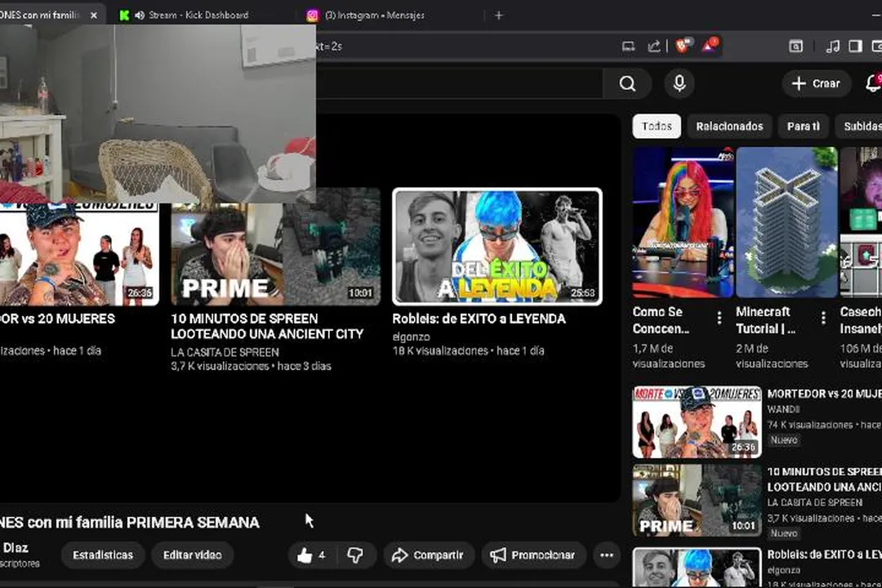Select the Subidas filter chip
Image resolution: width=882 pixels, height=588 pixels.
tap(859, 126)
